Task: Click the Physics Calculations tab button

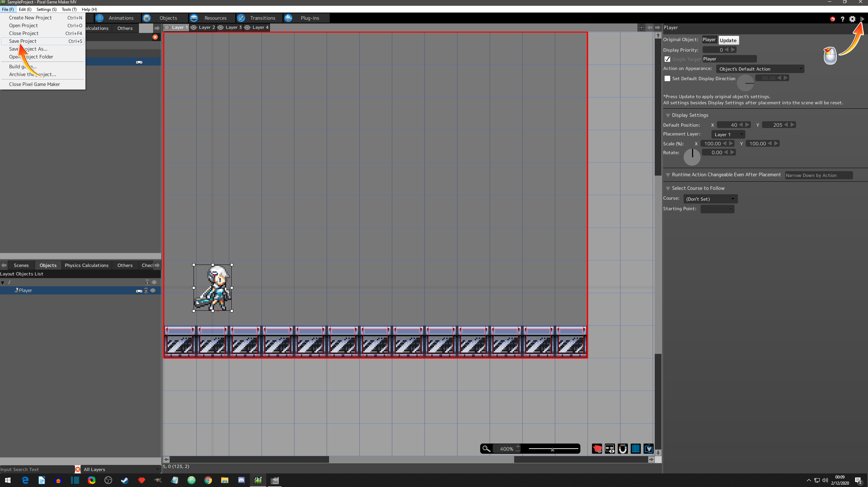Action: click(86, 265)
